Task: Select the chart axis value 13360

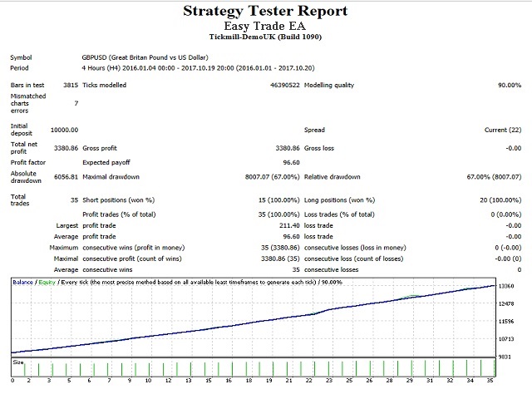Action: pyautogui.click(x=506, y=286)
